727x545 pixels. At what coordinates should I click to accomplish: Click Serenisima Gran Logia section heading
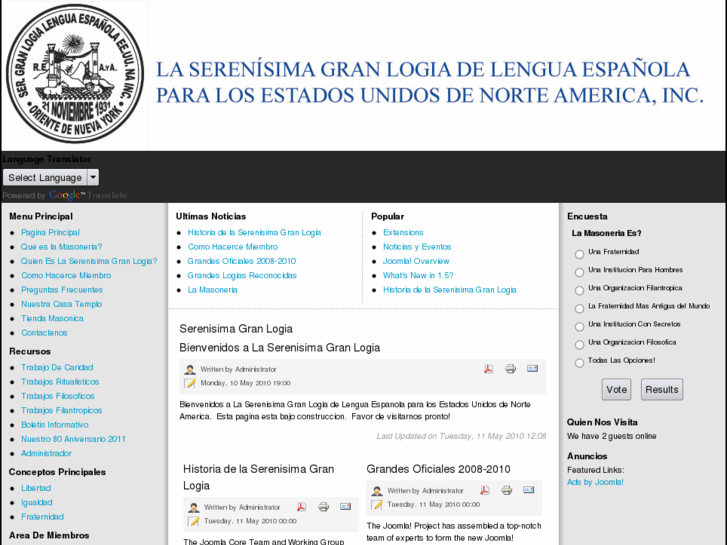(x=236, y=329)
